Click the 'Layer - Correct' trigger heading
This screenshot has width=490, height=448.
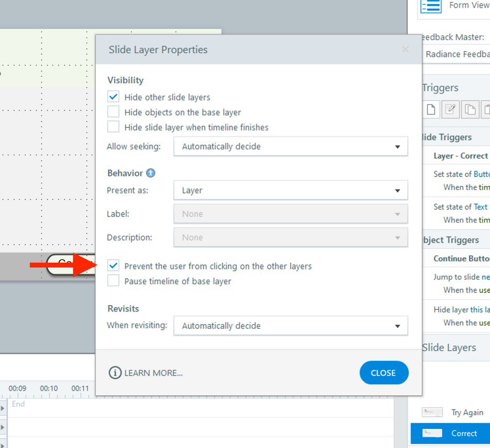click(461, 156)
